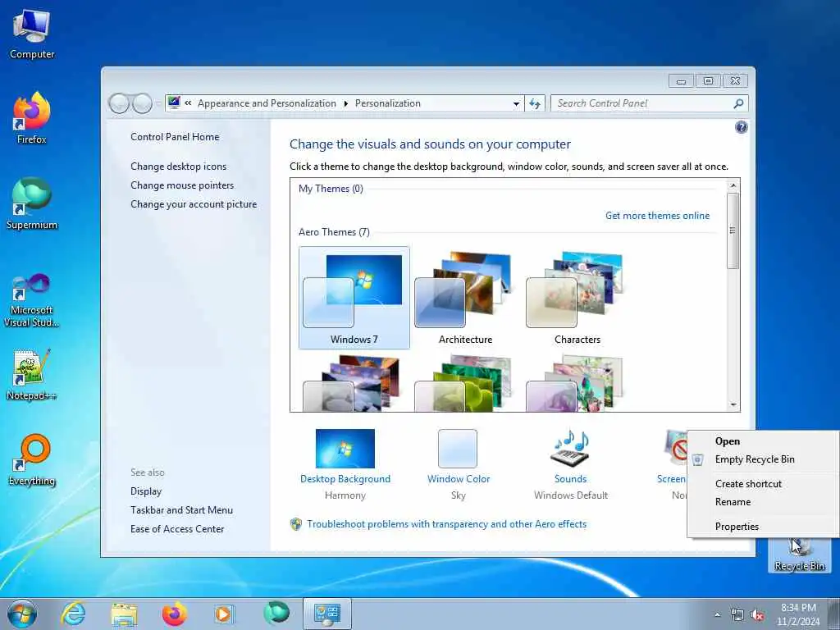Click the taskbar clock showing 8:34 PM

pos(798,614)
